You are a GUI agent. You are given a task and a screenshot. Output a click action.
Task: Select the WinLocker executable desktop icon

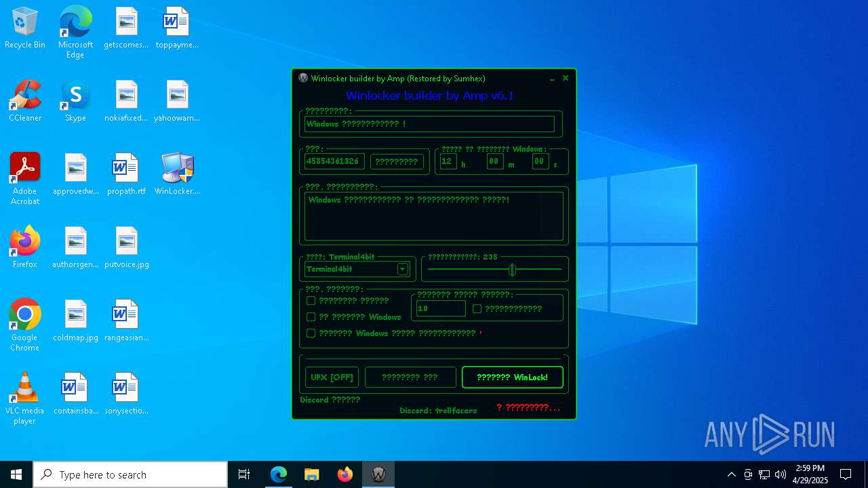pos(178,174)
